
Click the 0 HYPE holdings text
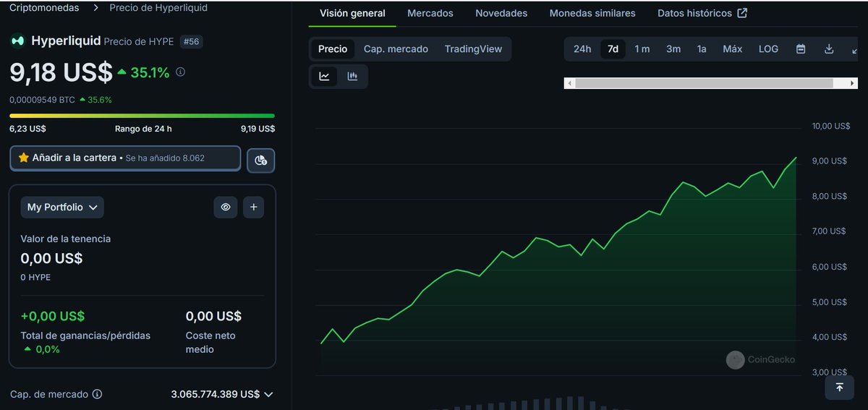(x=35, y=277)
